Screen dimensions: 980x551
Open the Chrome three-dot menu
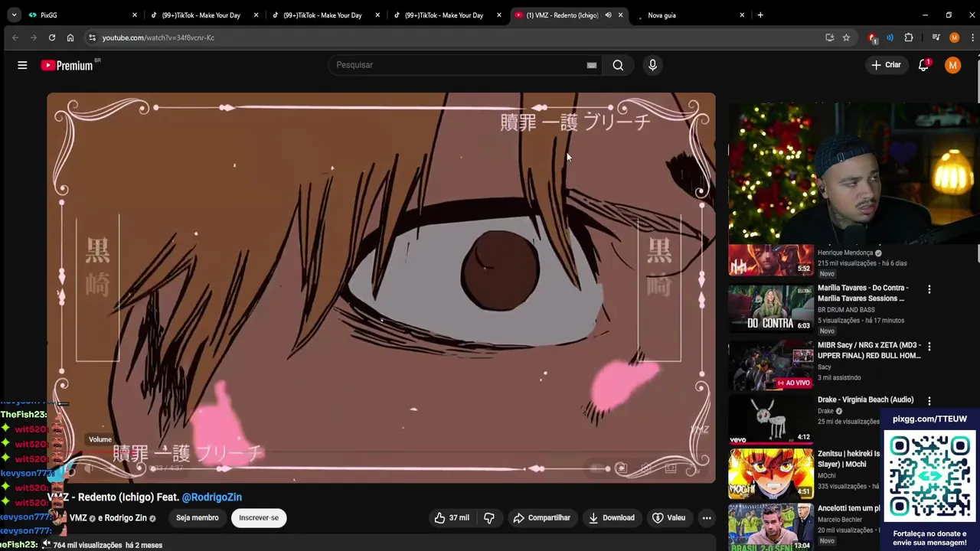click(971, 37)
